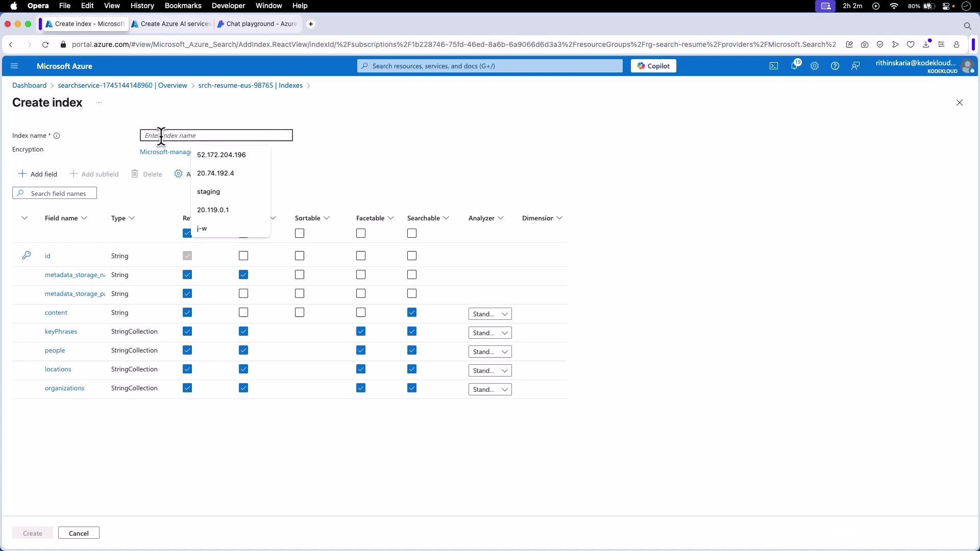Open the Azure portal hamburger menu

click(x=14, y=66)
